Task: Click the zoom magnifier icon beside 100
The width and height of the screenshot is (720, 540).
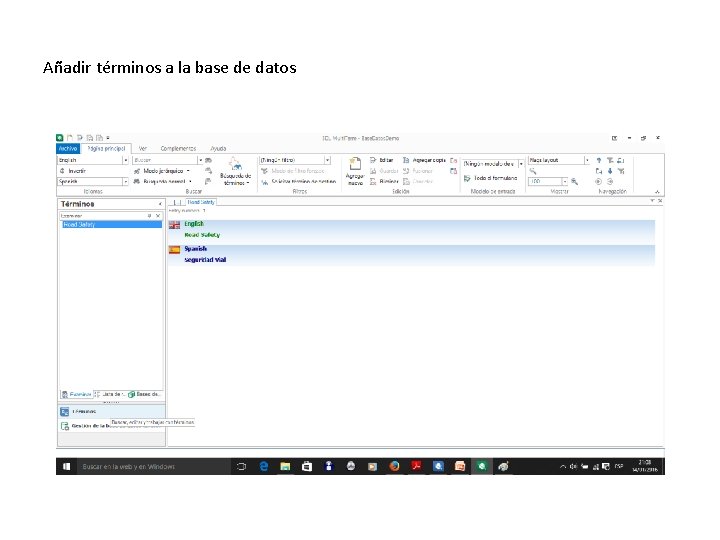Action: pyautogui.click(x=574, y=181)
